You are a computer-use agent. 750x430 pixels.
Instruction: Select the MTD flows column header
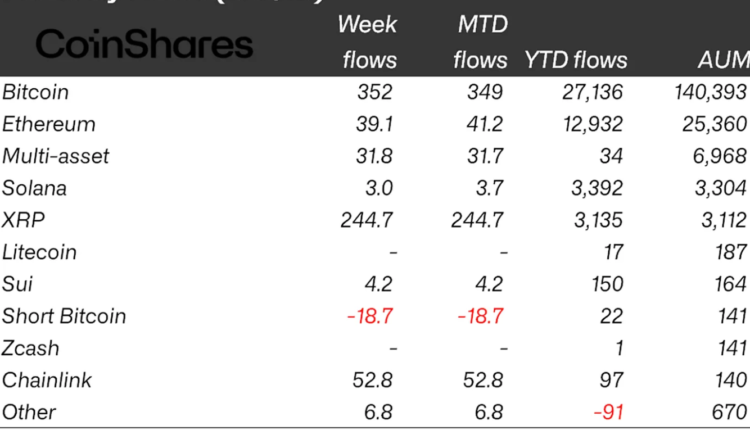click(480, 41)
